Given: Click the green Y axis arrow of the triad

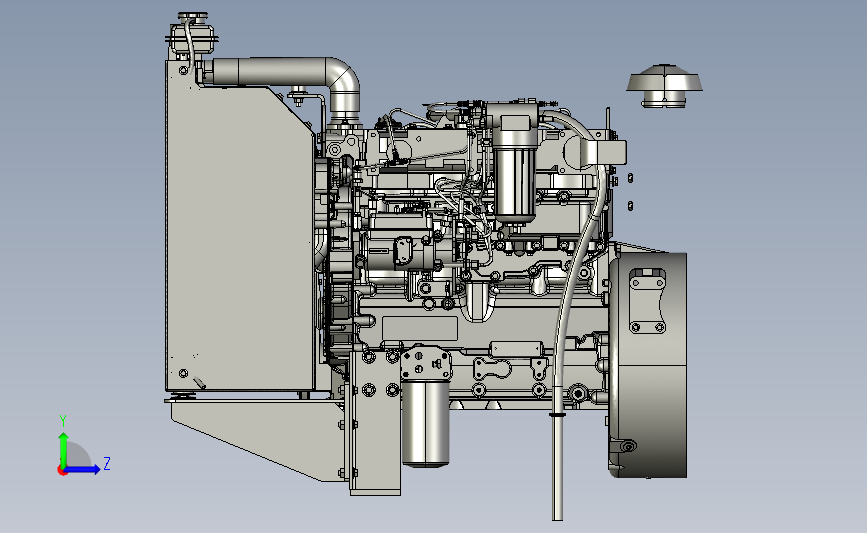Looking at the screenshot, I should pyautogui.click(x=63, y=449).
